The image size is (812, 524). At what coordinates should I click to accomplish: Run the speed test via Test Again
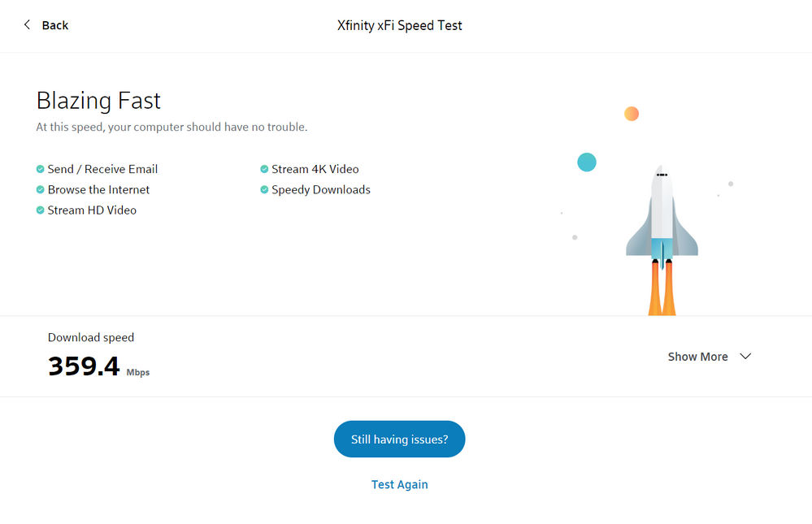(x=399, y=484)
